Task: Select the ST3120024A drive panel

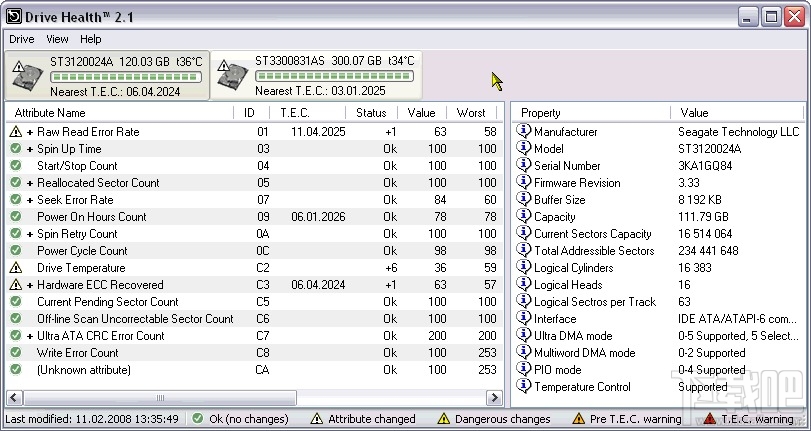Action: click(x=108, y=76)
